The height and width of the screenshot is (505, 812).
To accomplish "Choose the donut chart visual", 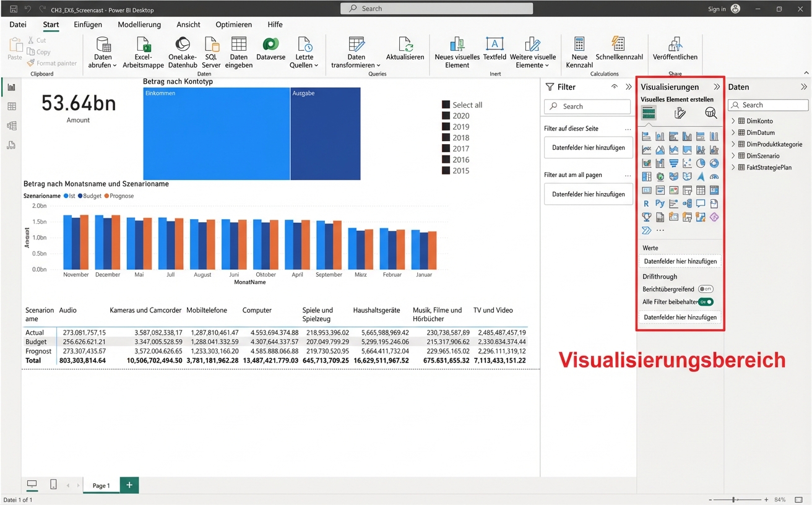I will pos(715,163).
